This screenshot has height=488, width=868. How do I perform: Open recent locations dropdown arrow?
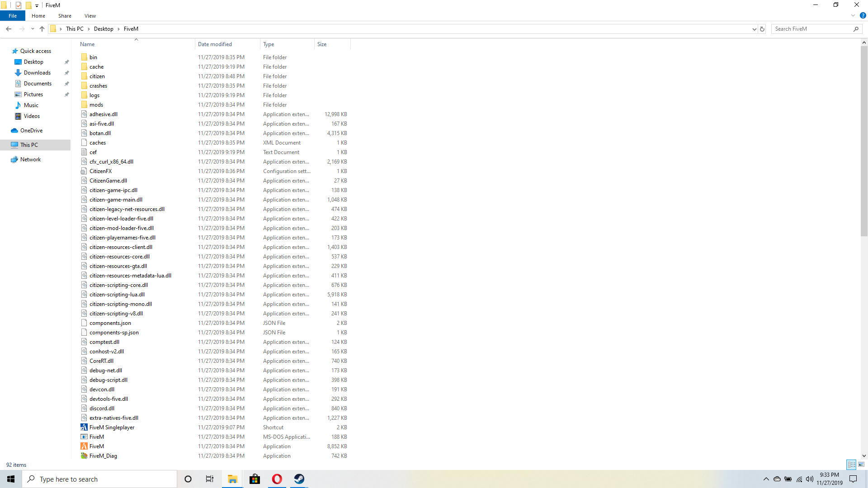click(x=33, y=29)
